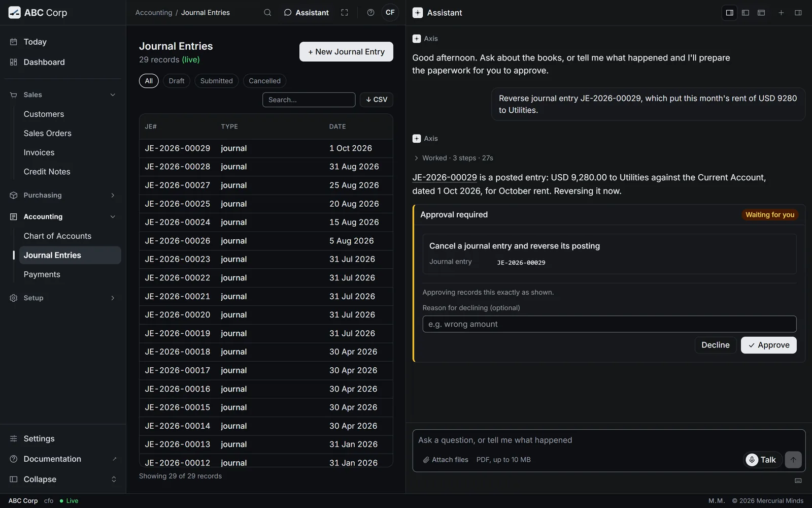This screenshot has height=508, width=812.
Task: Expand the Worked 3 steps details
Action: (454, 158)
